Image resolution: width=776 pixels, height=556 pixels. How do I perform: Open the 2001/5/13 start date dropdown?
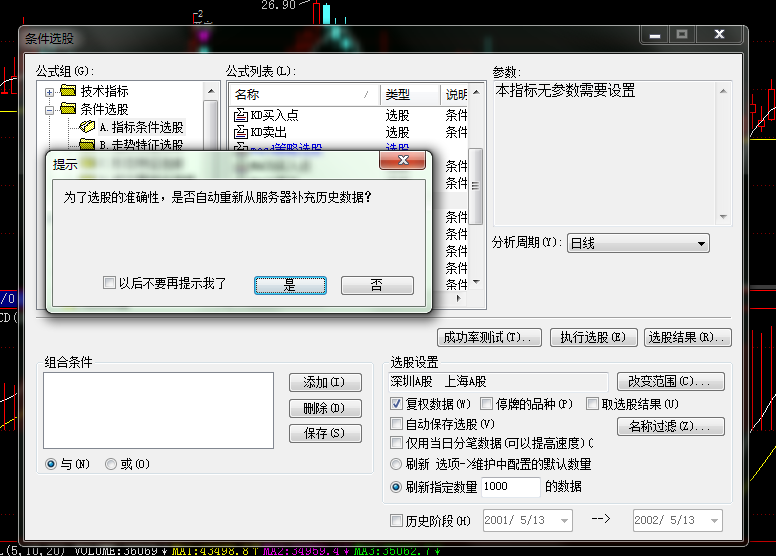click(565, 521)
